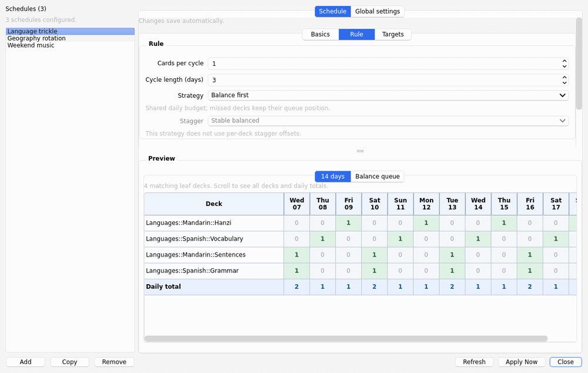Select the Language trickle schedule
Image resolution: width=588 pixels, height=373 pixels.
(70, 31)
